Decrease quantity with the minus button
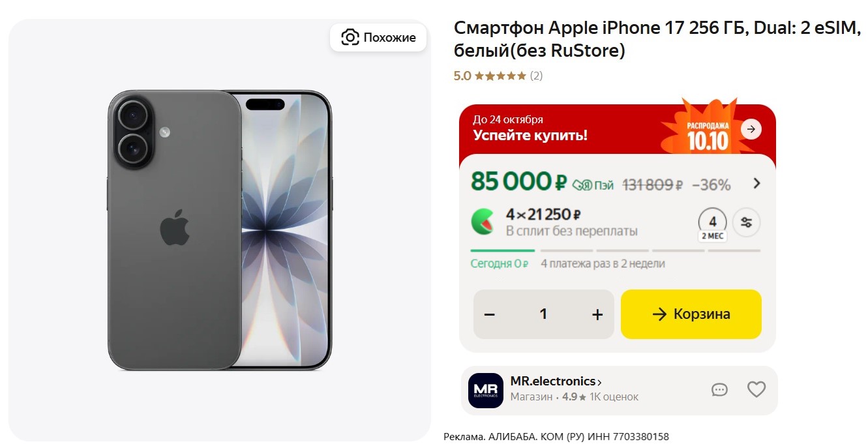 point(490,314)
